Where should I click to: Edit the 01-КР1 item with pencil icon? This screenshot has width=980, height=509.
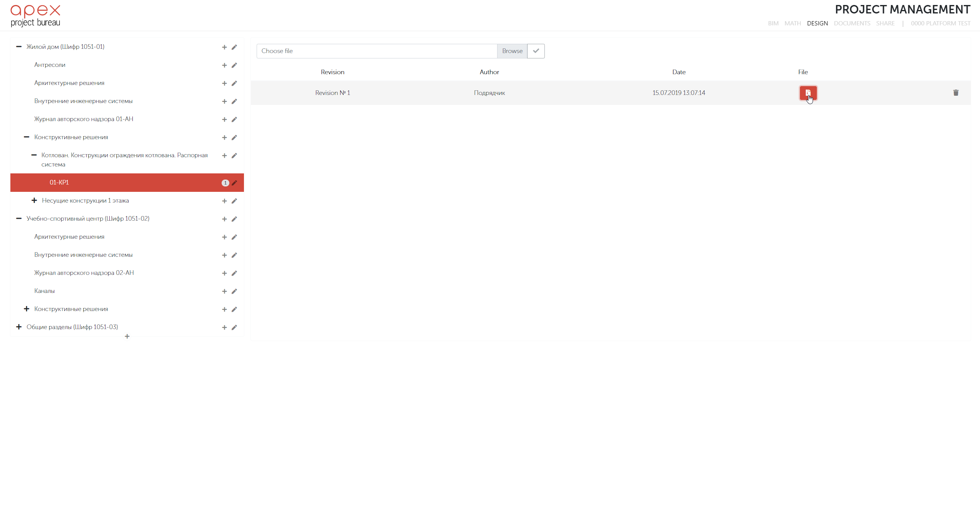click(x=234, y=183)
